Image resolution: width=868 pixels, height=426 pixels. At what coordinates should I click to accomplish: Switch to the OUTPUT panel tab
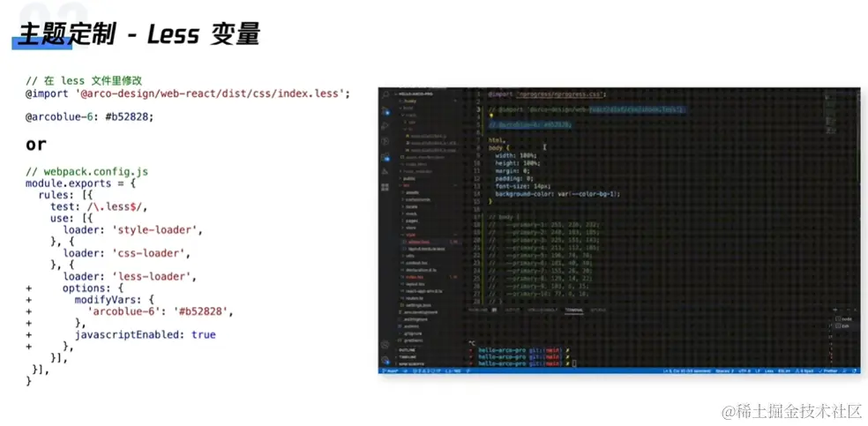[512, 310]
